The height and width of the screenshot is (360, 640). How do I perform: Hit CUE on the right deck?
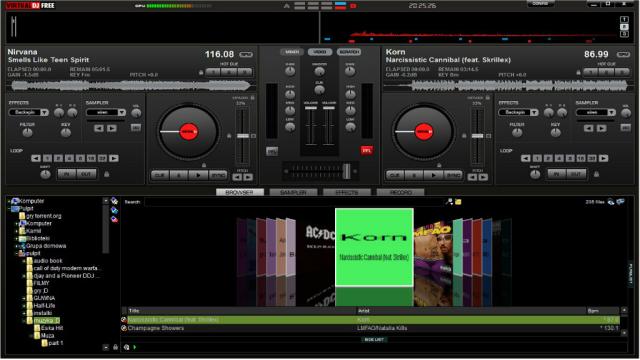click(x=395, y=175)
